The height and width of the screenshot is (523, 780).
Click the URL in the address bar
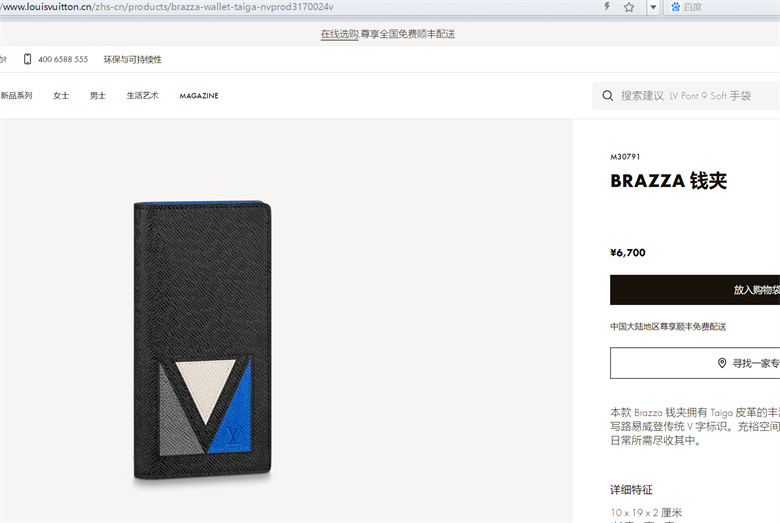coord(167,7)
